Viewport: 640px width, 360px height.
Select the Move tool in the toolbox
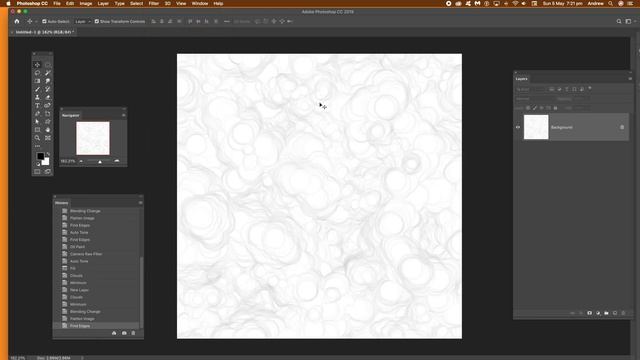point(37,65)
